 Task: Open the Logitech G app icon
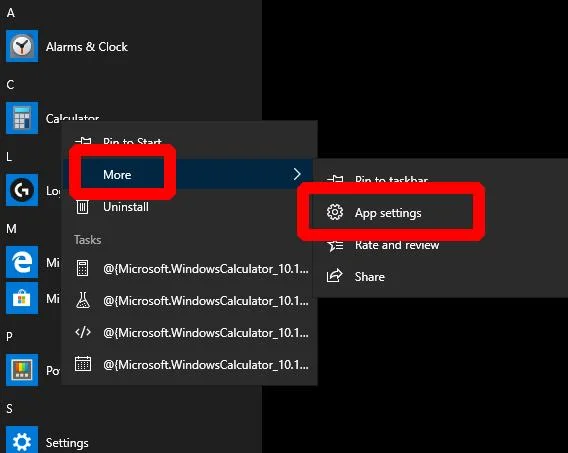pyautogui.click(x=22, y=190)
